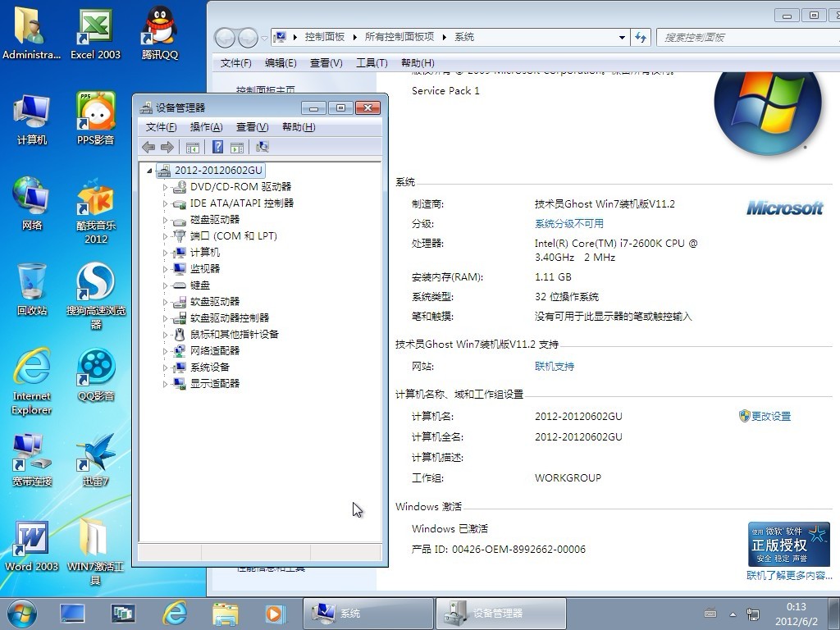Select the 系统设备 tree item
Viewport: 840px width, 630px height.
(209, 367)
